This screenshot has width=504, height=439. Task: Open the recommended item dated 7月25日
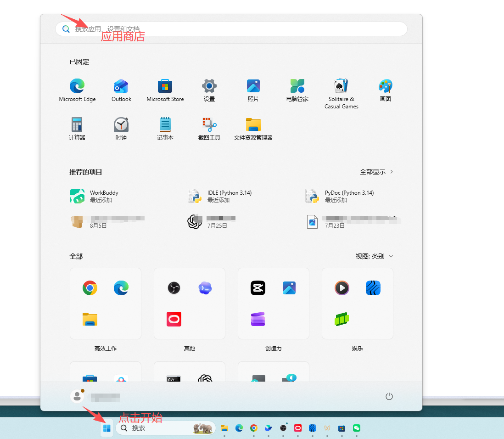point(212,222)
